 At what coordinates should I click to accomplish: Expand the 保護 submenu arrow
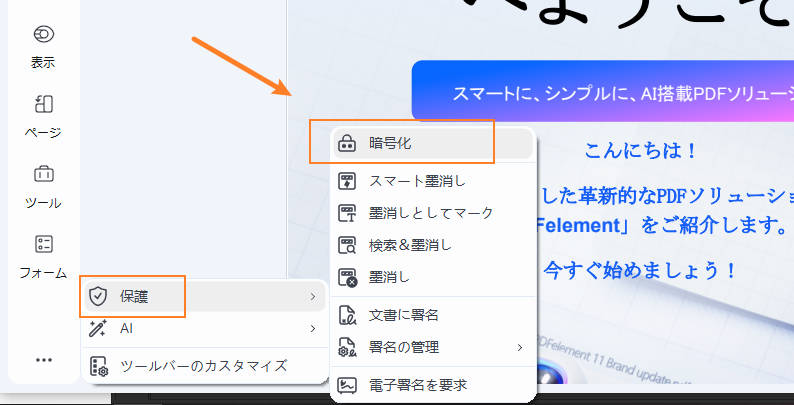pos(313,297)
